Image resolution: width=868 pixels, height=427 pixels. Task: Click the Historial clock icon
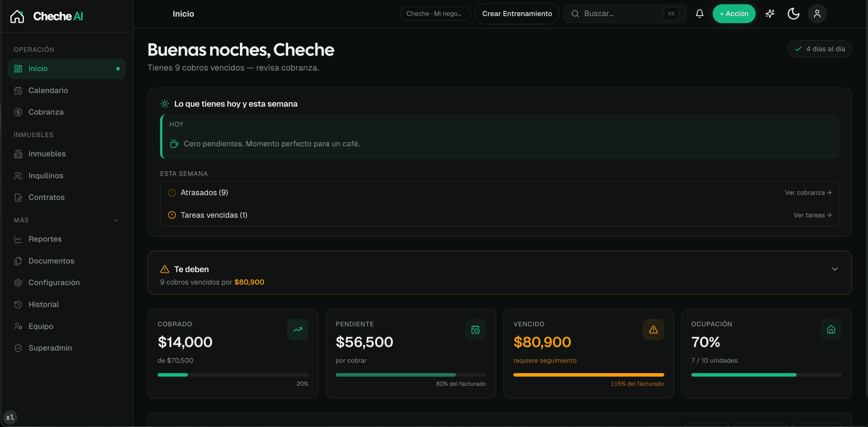18,305
